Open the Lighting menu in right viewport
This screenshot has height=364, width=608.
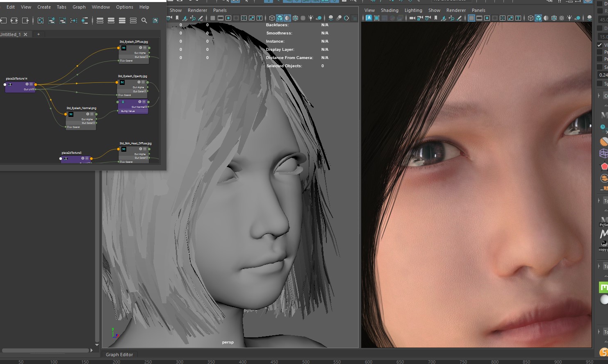(x=413, y=10)
